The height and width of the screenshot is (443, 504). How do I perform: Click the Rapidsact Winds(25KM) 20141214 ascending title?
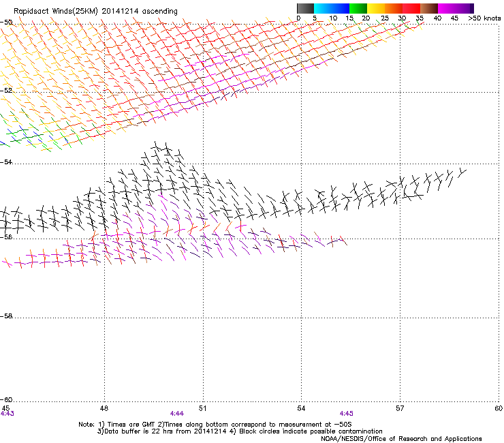(95, 12)
